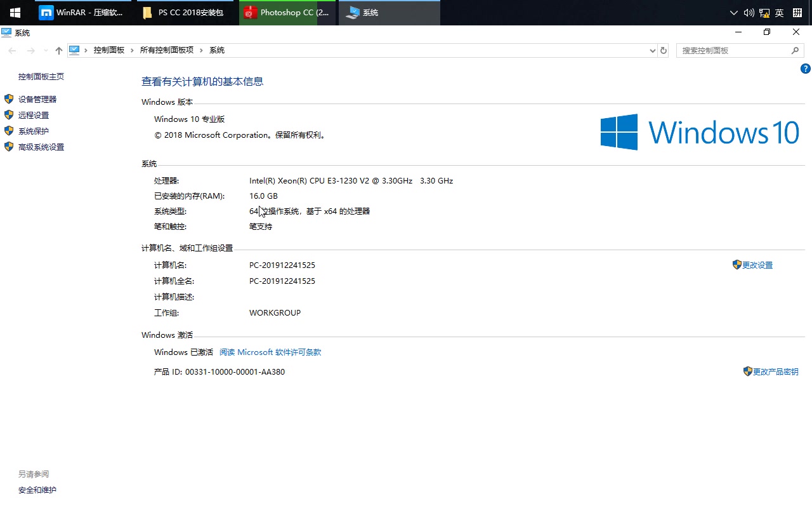Image resolution: width=812 pixels, height=508 pixels.
Task: Click the breadcrumb arrow after 控制面板
Action: (132, 50)
